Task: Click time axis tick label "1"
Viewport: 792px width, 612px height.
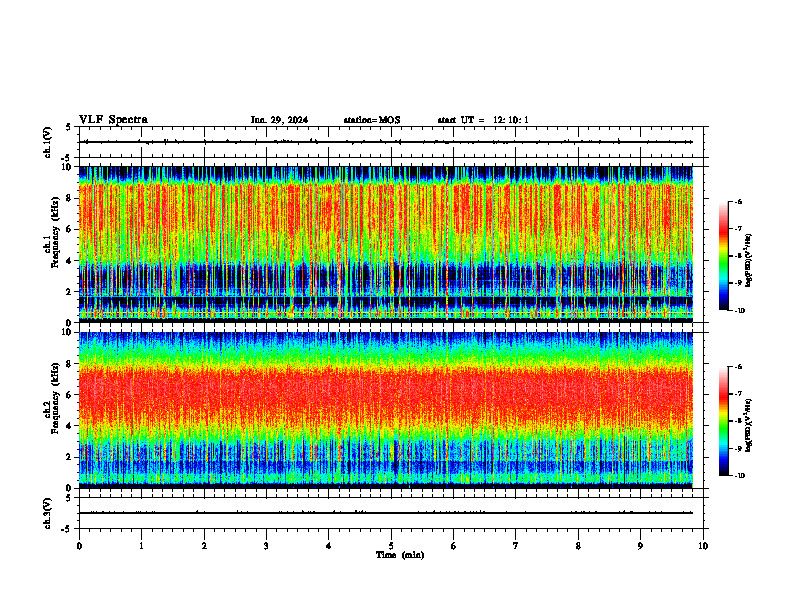Action: pyautogui.click(x=141, y=546)
